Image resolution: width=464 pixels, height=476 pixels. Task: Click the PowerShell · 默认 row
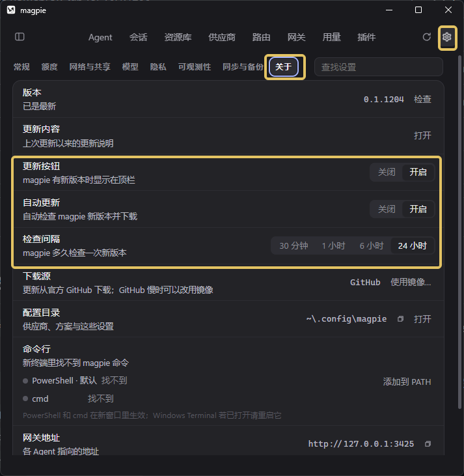click(75, 381)
